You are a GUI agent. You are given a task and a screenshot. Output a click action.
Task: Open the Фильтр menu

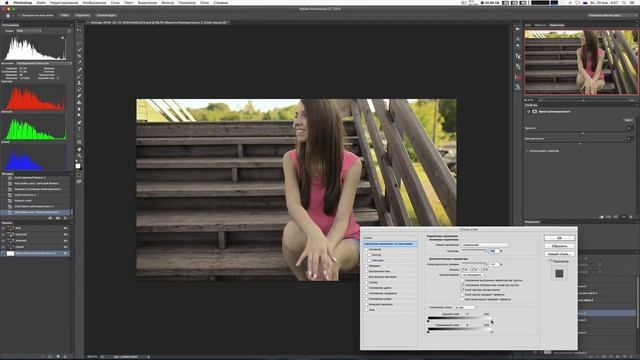coord(167,2)
